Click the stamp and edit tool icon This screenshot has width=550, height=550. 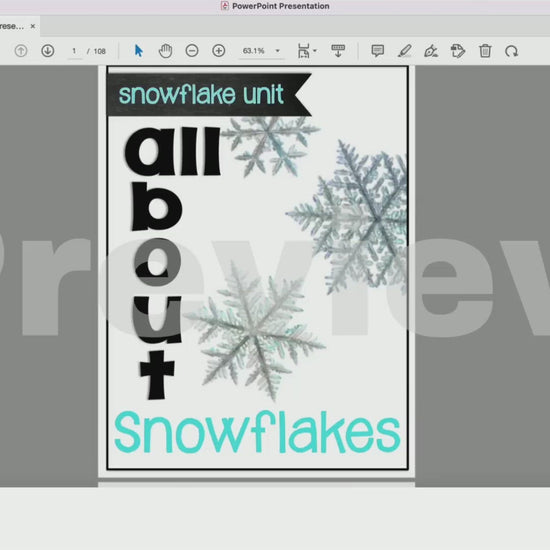pos(458,51)
